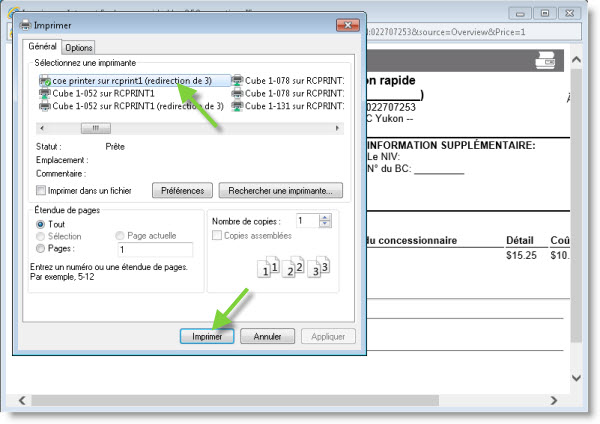Click the browser horizontal scroll-left arrow
This screenshot has height=424, width=600.
point(22,400)
